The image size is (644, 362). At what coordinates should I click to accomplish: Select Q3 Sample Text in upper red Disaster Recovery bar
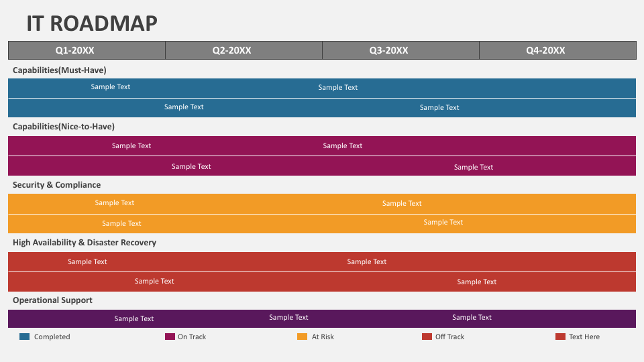(x=367, y=262)
